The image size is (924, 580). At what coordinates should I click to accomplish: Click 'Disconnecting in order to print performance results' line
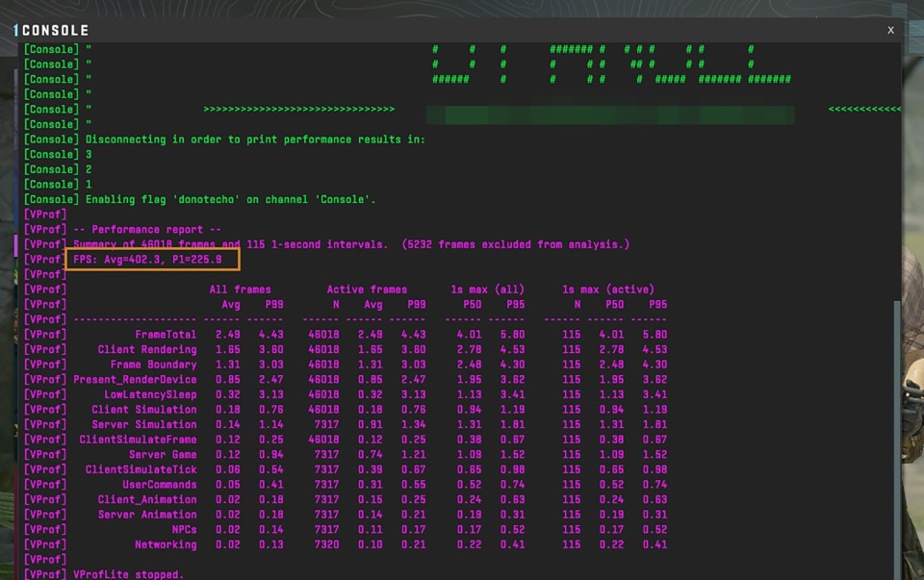[x=255, y=139]
